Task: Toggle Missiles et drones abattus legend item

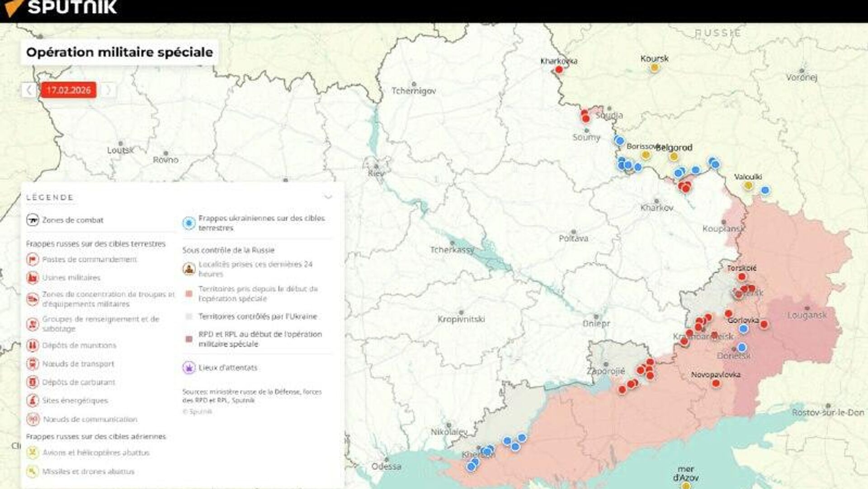Action: coord(33,471)
